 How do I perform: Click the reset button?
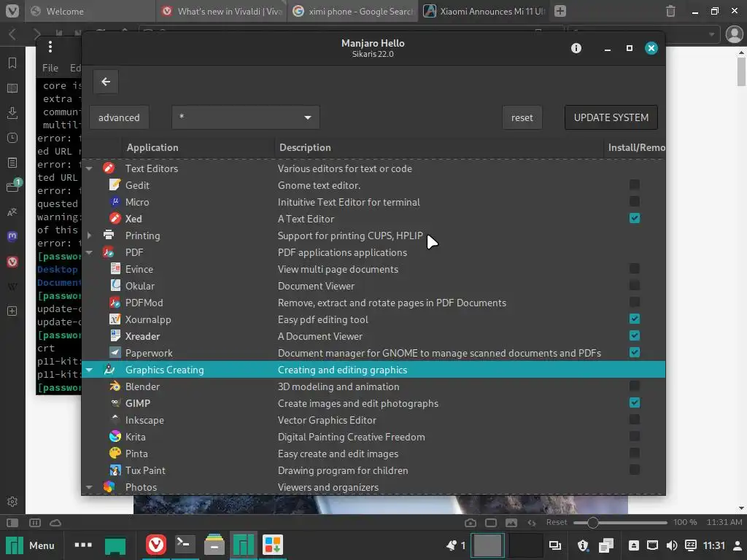click(x=522, y=117)
